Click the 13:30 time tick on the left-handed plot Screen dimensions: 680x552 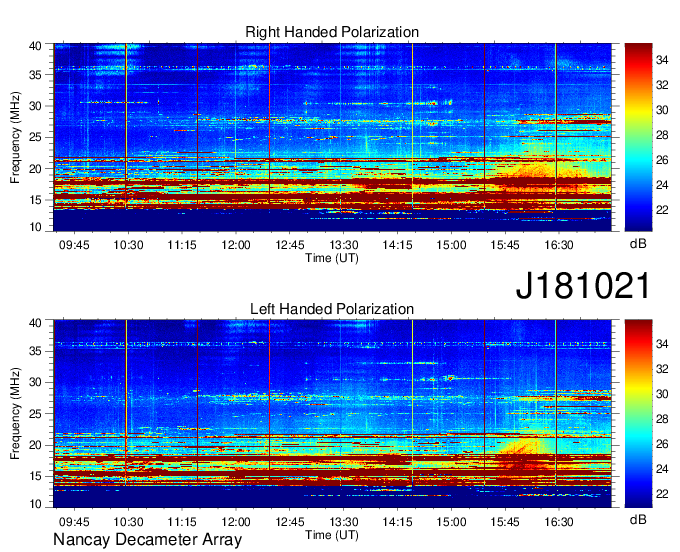click(x=343, y=522)
